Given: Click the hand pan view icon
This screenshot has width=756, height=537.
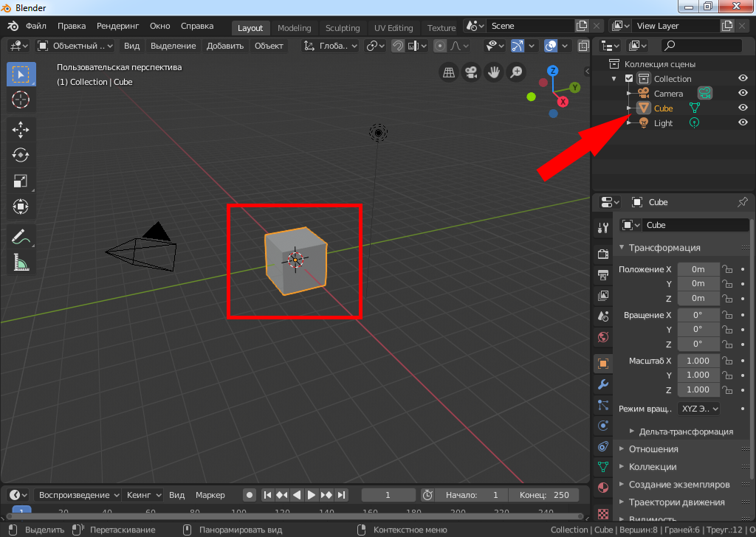Looking at the screenshot, I should pyautogui.click(x=493, y=72).
